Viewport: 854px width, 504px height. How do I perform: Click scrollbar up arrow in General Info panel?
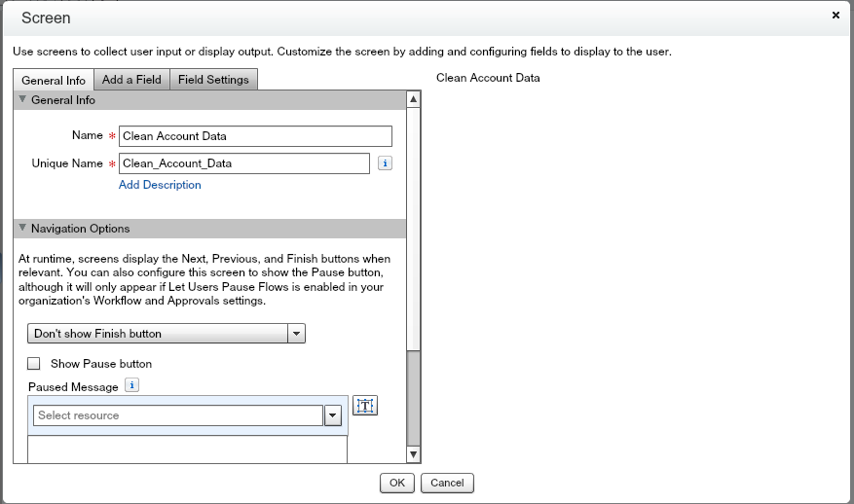pos(413,99)
